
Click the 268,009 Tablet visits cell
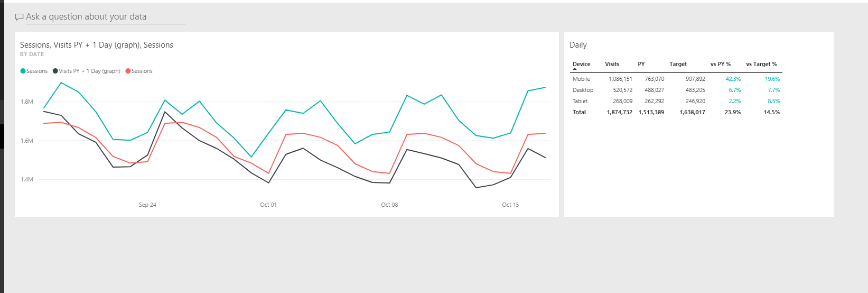coord(622,101)
